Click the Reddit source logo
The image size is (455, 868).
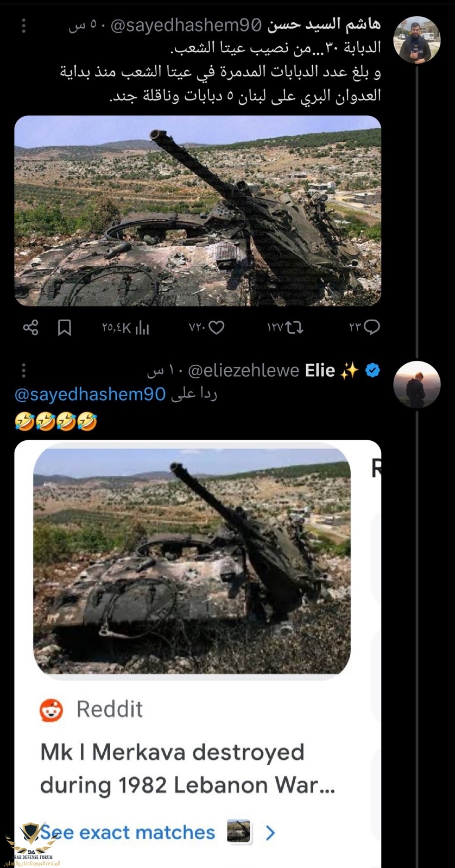click(x=52, y=709)
